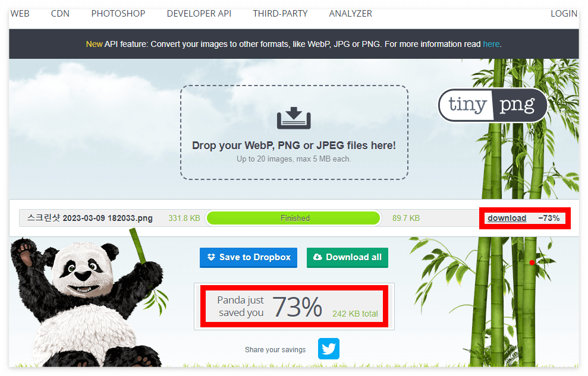This screenshot has height=376, width=588.
Task: Click the Twitter share icon
Action: pyautogui.click(x=329, y=349)
